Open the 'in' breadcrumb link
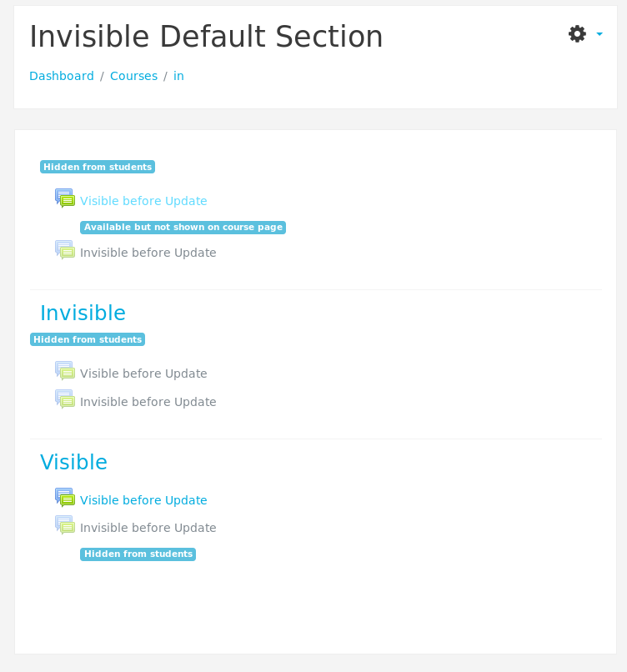This screenshot has width=627, height=672. tap(178, 76)
